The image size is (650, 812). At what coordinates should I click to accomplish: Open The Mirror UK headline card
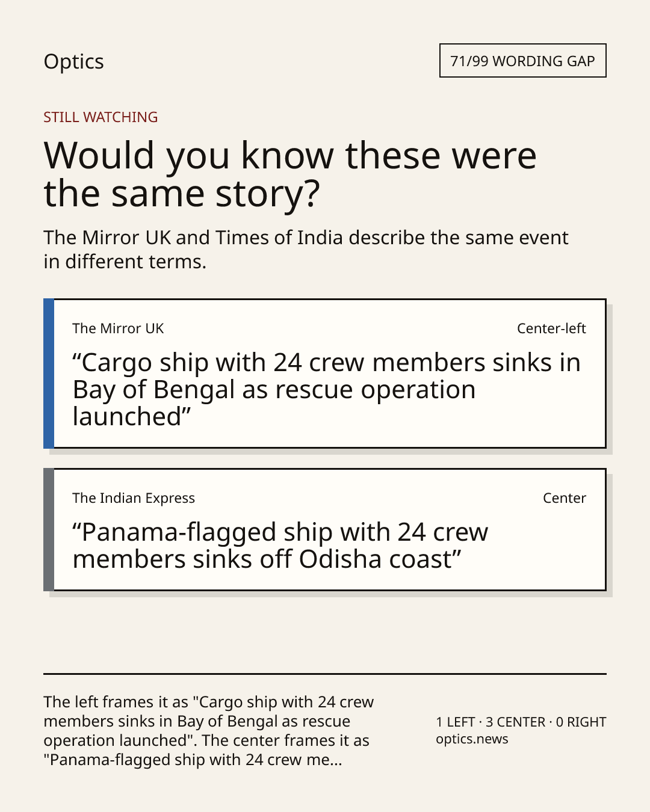click(x=325, y=374)
